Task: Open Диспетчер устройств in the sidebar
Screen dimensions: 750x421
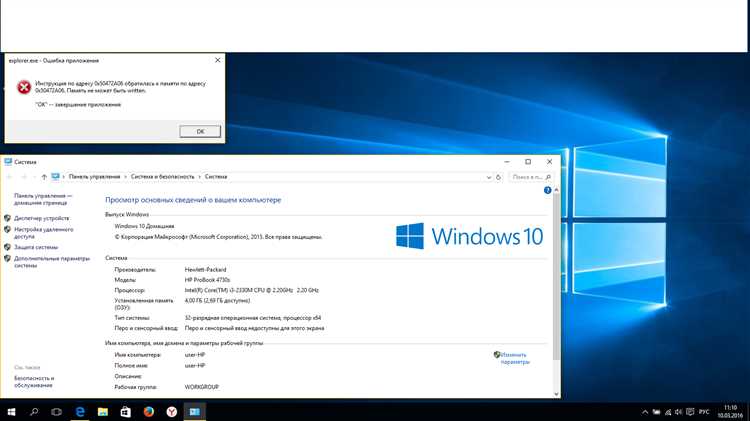Action: click(x=42, y=217)
